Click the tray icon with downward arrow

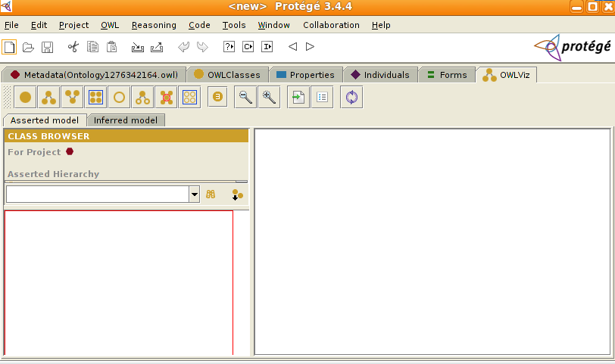point(137,47)
